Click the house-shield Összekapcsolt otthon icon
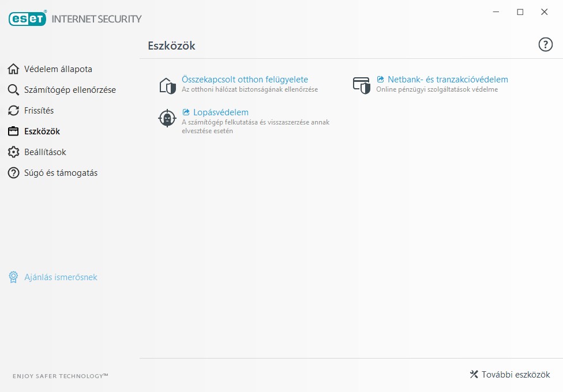The image size is (563, 392). coord(167,86)
